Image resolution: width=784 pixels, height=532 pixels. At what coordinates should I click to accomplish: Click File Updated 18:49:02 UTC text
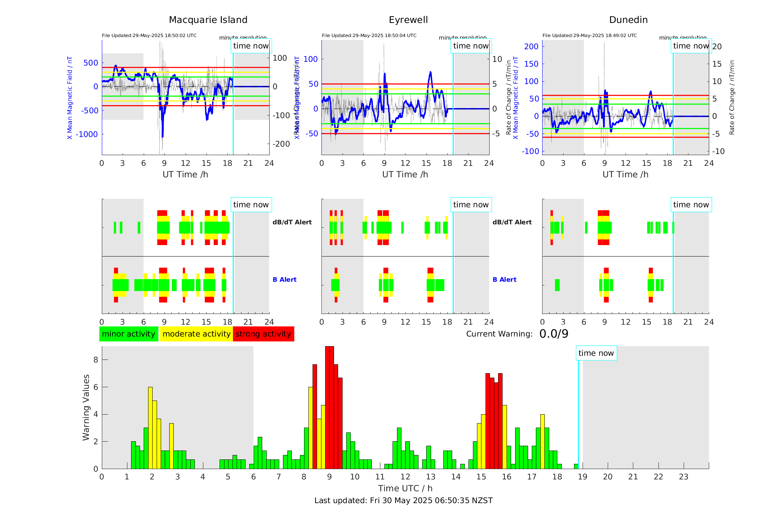(x=590, y=36)
